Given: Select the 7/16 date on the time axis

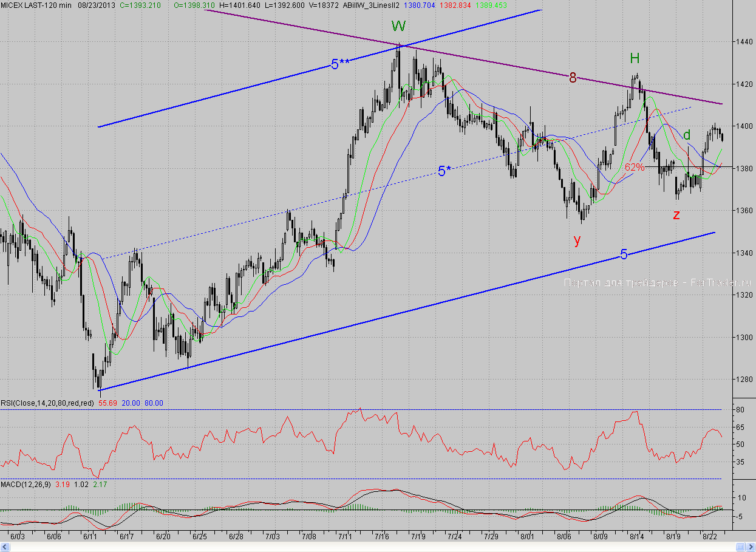Looking at the screenshot, I should click(382, 537).
